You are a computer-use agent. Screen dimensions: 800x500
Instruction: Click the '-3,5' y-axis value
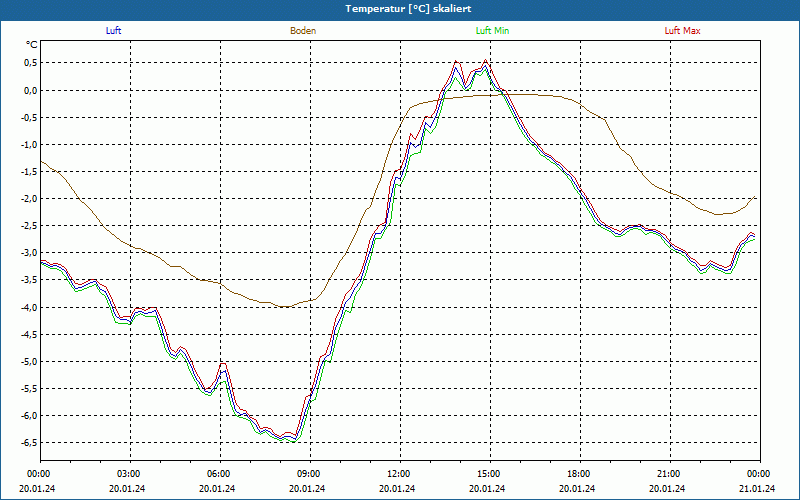point(29,280)
